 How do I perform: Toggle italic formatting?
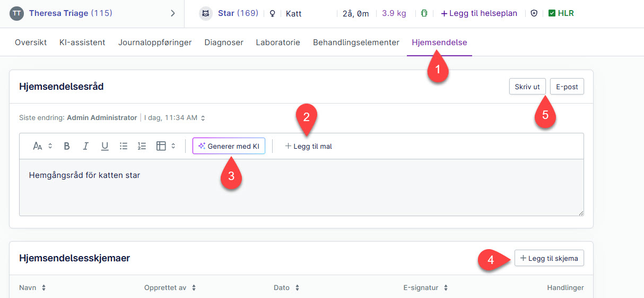85,146
